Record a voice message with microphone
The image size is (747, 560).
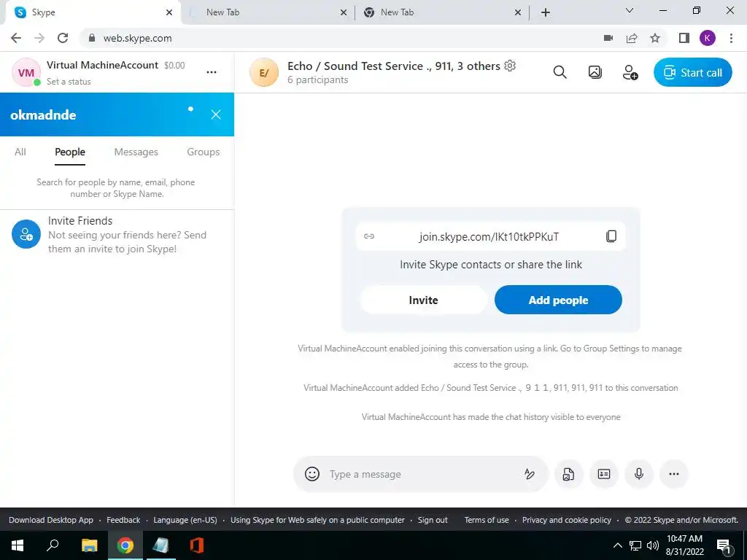(639, 474)
